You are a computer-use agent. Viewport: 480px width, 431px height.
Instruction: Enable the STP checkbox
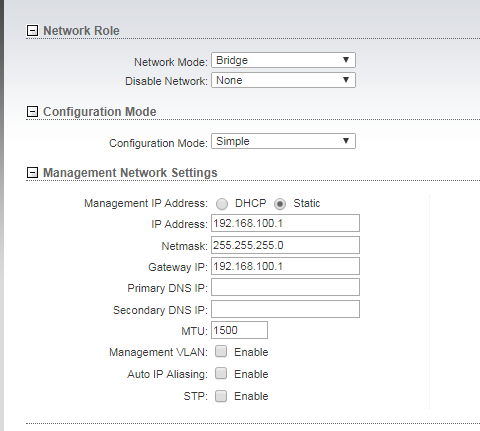221,396
